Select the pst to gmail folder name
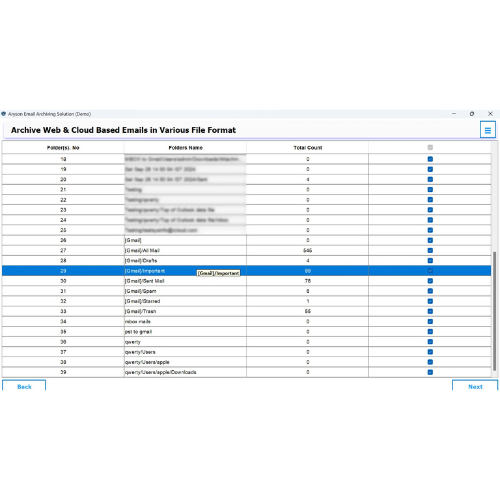The image size is (500, 500). coord(138,331)
